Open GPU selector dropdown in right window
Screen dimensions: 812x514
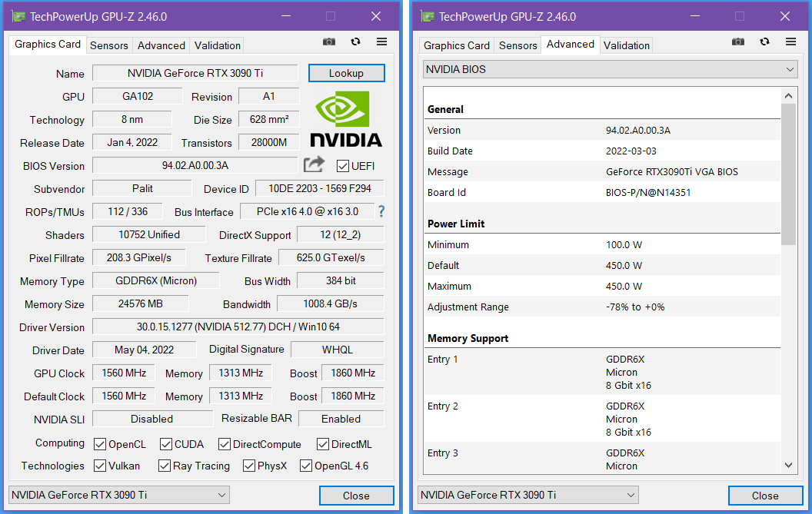tap(528, 495)
